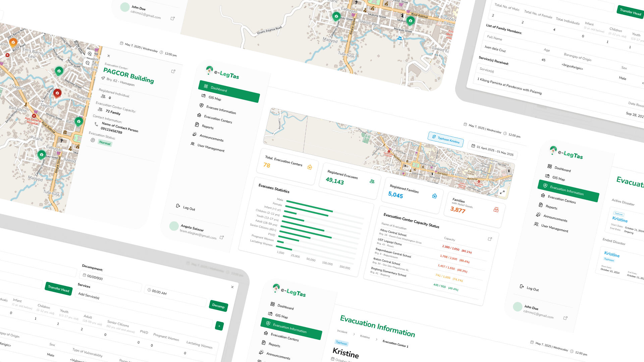
Task: Click Transfer Head above the family member list
Action: (x=630, y=12)
